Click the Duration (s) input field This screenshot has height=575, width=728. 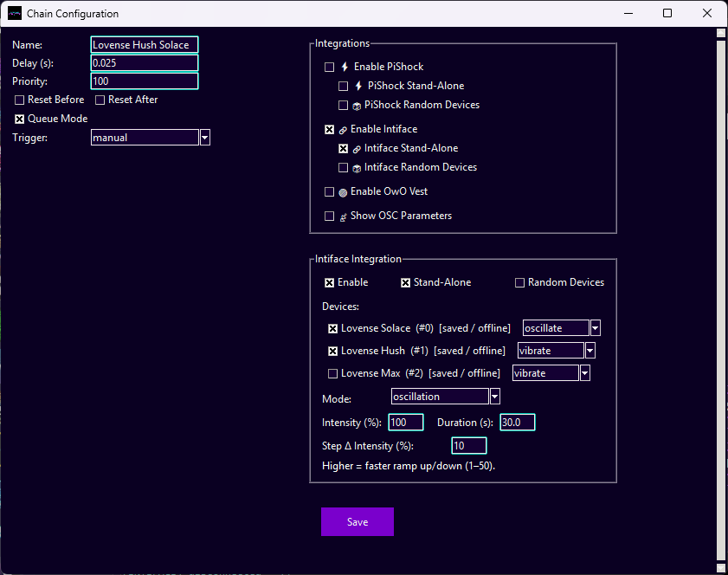(518, 423)
